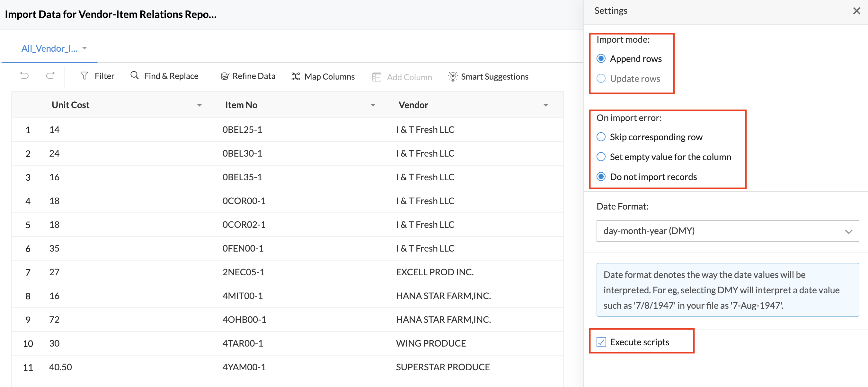
Task: Click unit cost 27 cell
Action: [x=54, y=272]
